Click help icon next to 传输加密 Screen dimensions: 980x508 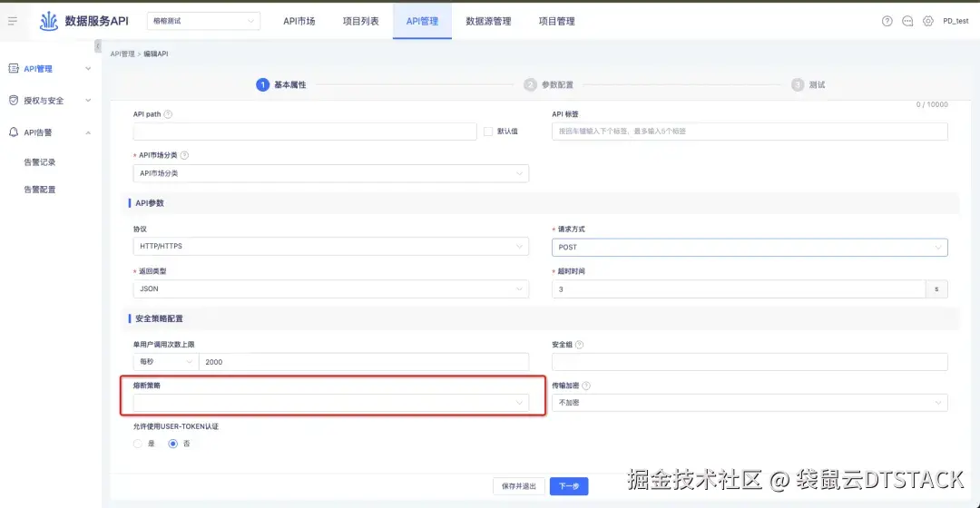586,386
